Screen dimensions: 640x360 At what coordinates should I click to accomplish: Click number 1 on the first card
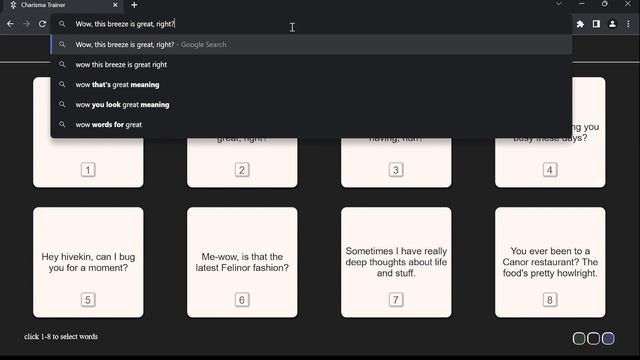point(88,170)
